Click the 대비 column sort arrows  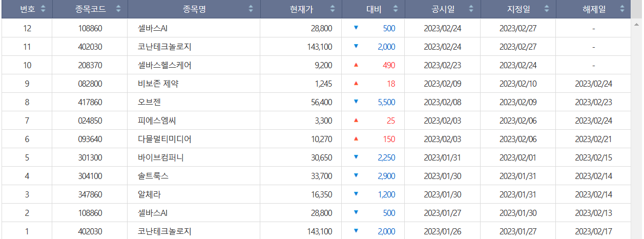[x=396, y=9]
